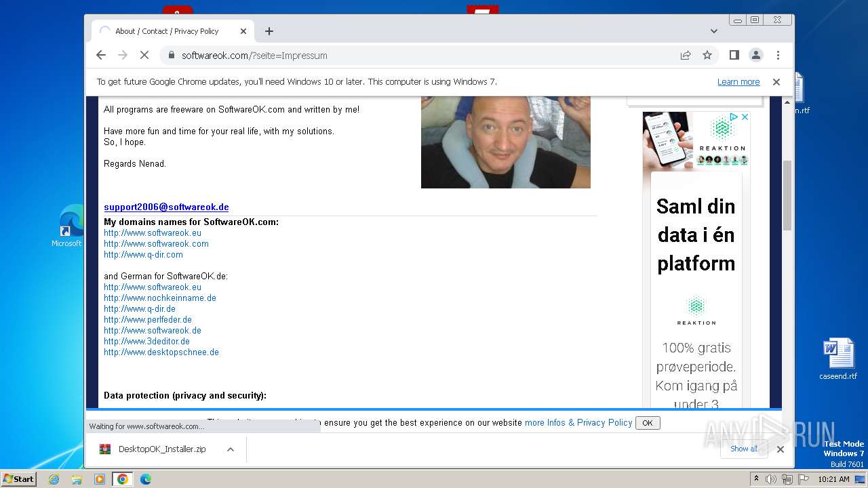Bookmark this tab with star icon
Image resolution: width=868 pixels, height=488 pixels.
tap(707, 55)
